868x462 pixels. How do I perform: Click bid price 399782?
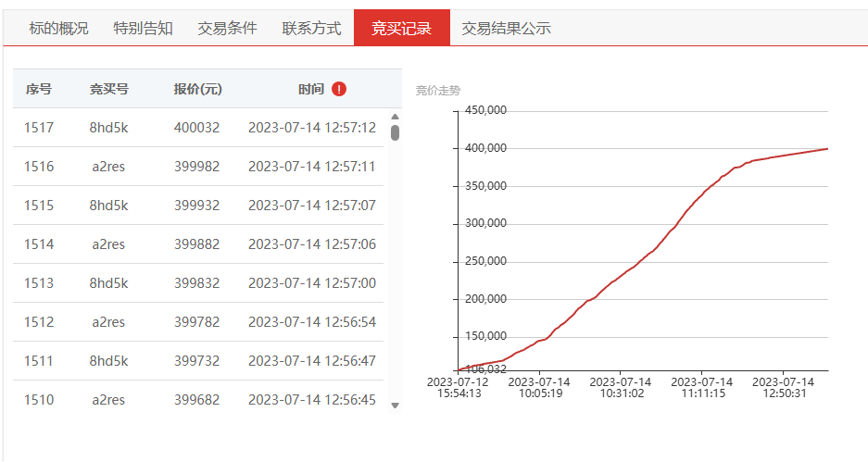coord(196,322)
